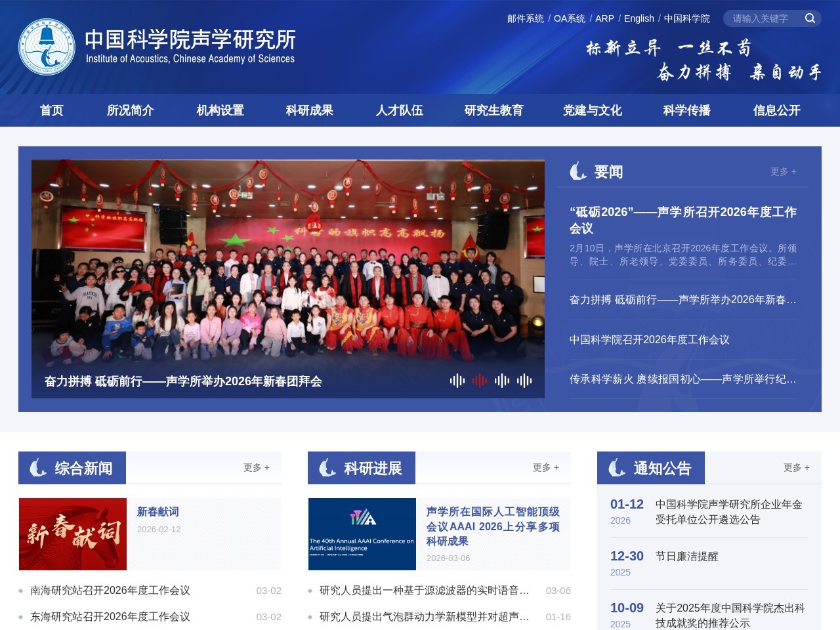840x630 pixels.
Task: Open the 科研成果 navigation dropdown
Action: 309,110
